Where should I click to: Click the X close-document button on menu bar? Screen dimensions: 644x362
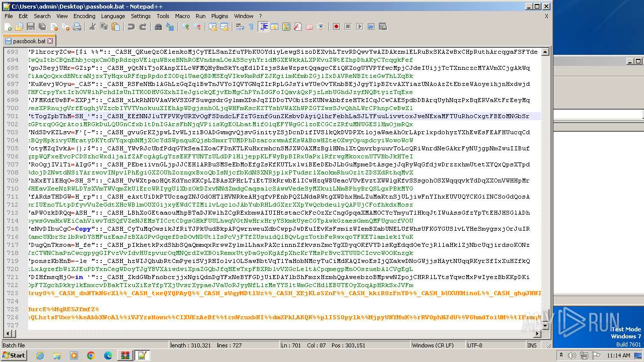click(546, 16)
